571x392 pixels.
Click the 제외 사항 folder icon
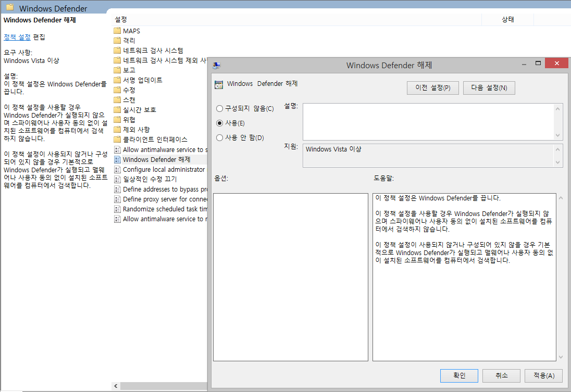pos(117,130)
